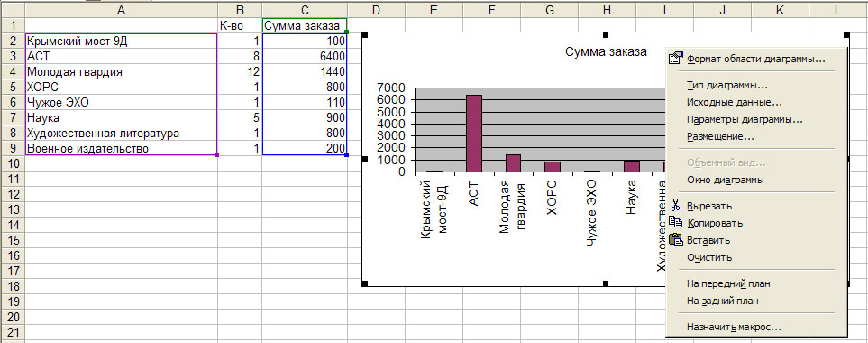Click cell 'ХОРС' in column A
The image size is (868, 343).
point(122,87)
